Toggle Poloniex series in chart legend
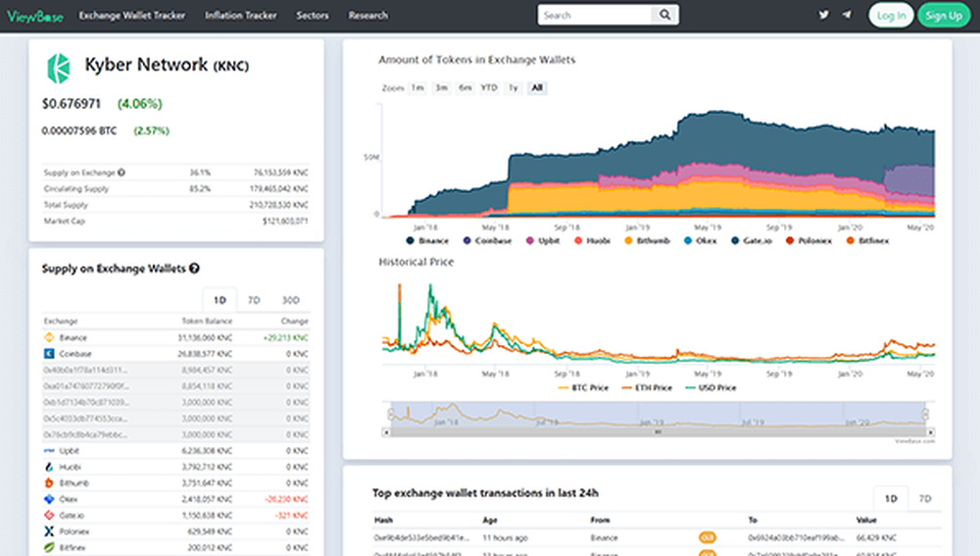 (808, 241)
